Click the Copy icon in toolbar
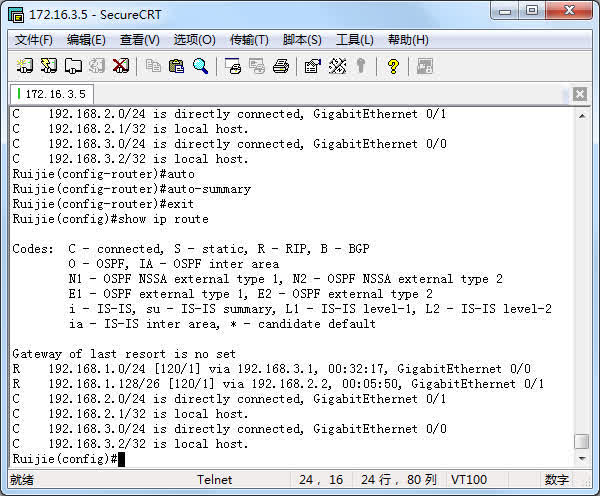 153,66
